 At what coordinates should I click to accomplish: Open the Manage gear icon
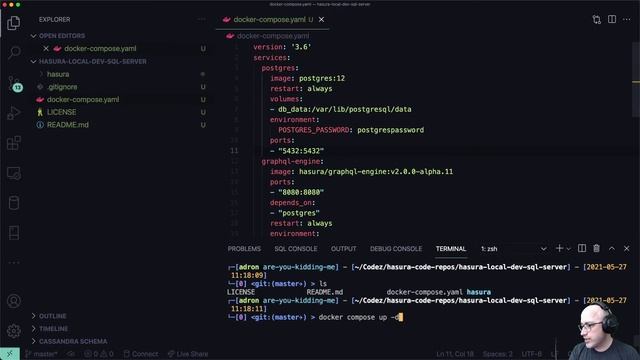(x=13, y=331)
